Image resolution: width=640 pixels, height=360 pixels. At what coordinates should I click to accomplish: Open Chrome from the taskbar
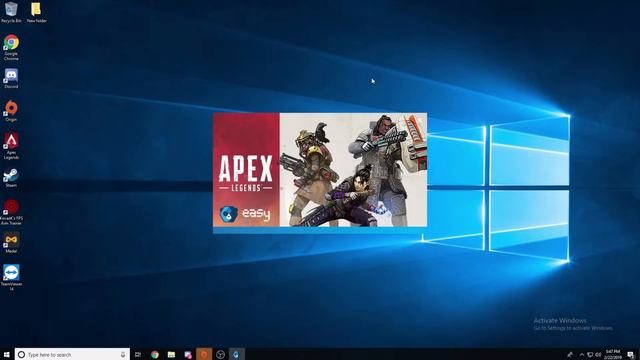tap(155, 354)
